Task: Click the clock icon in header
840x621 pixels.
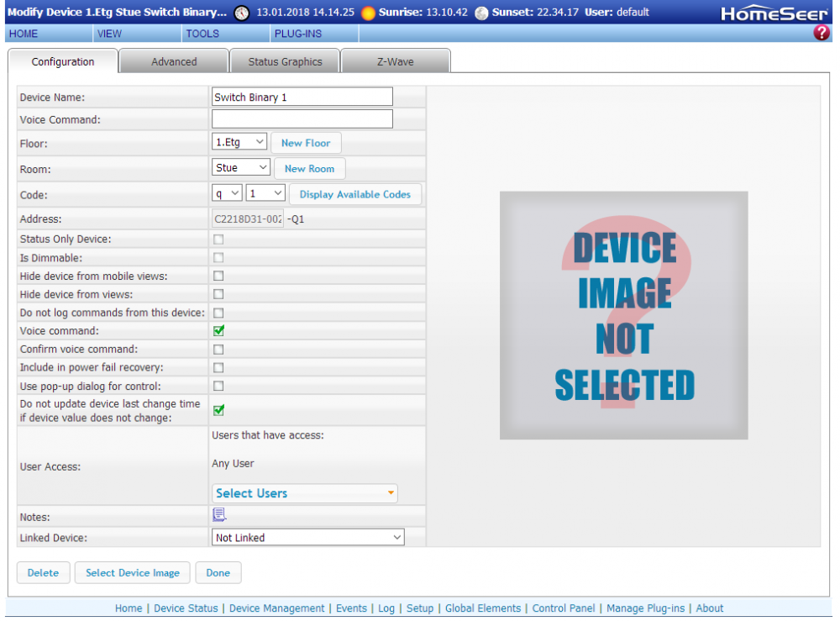Action: click(x=242, y=13)
